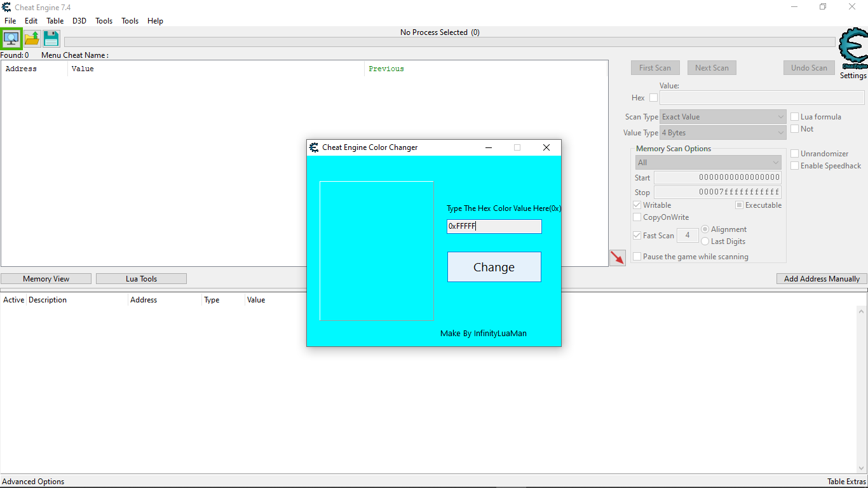Open Advanced Options

(33, 482)
